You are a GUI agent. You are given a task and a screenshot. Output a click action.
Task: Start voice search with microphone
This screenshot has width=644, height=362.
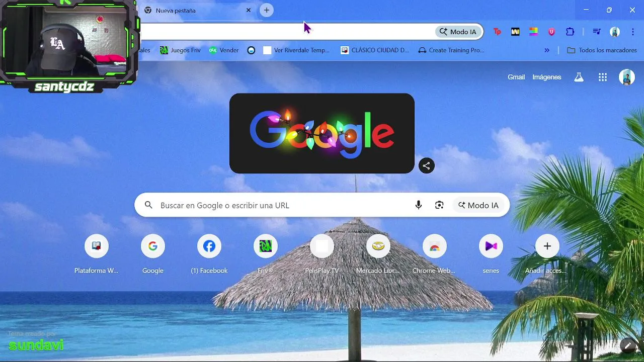pyautogui.click(x=419, y=205)
